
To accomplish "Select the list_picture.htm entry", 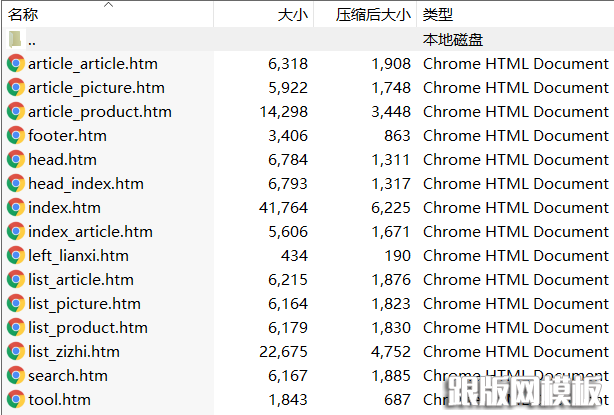I will [84, 304].
